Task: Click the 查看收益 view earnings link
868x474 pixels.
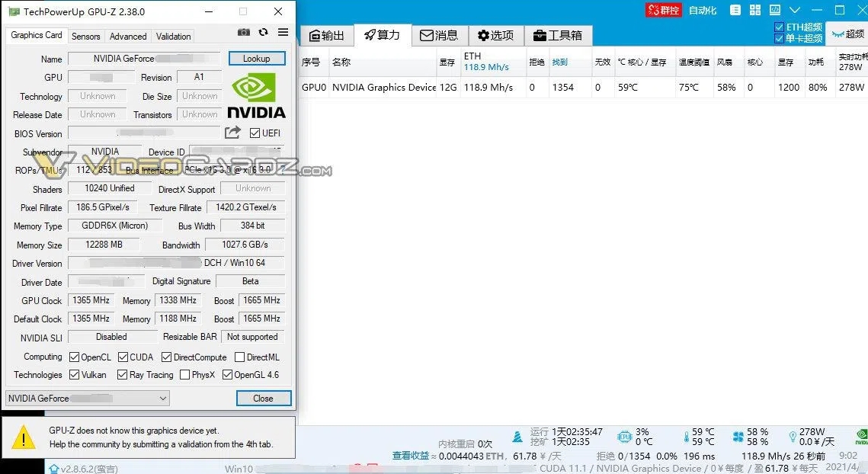Action: [x=410, y=456]
